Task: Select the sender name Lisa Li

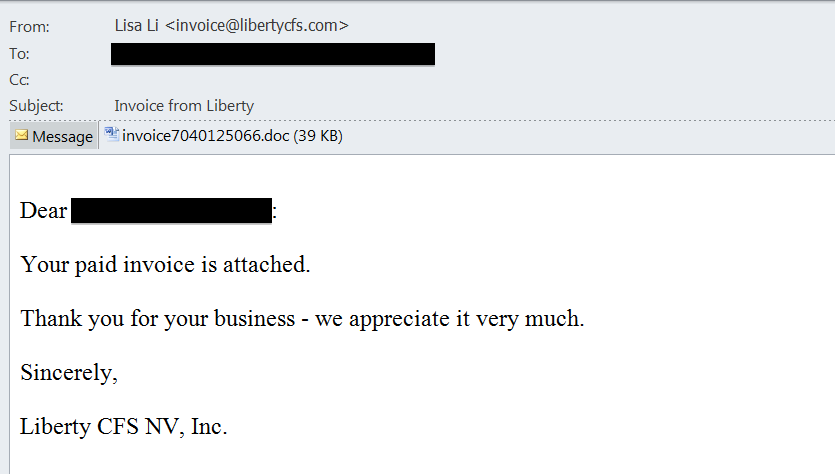Action: (136, 26)
